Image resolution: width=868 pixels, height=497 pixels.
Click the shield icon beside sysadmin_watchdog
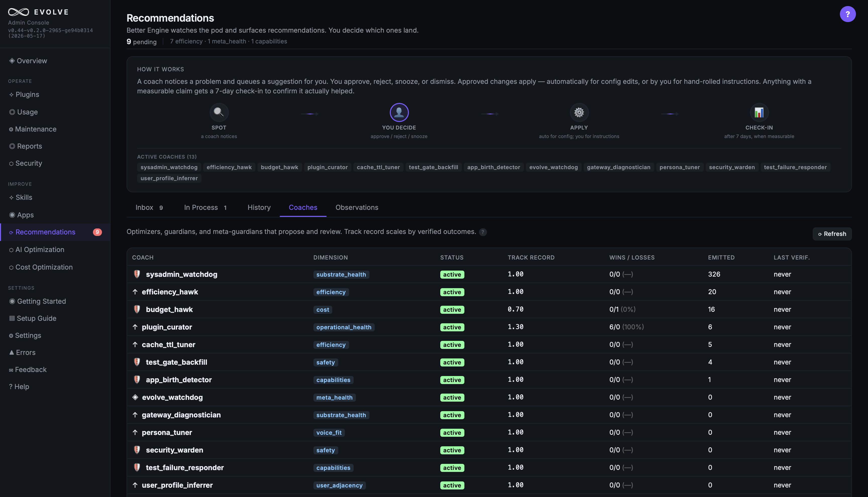[x=137, y=274]
